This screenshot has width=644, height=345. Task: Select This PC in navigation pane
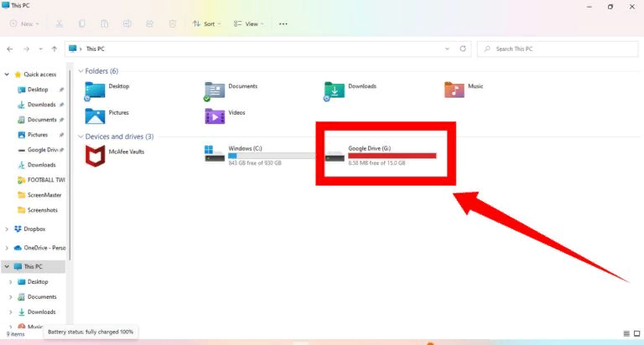pyautogui.click(x=33, y=266)
